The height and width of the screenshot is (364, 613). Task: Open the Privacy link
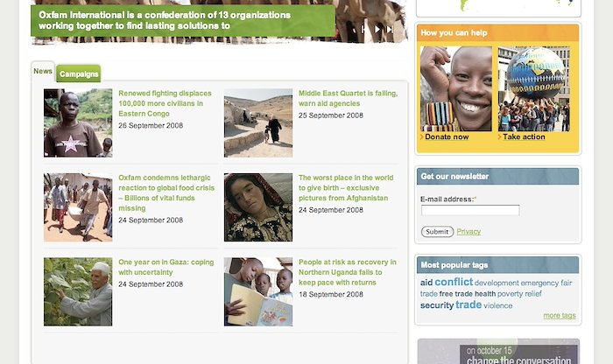click(469, 232)
